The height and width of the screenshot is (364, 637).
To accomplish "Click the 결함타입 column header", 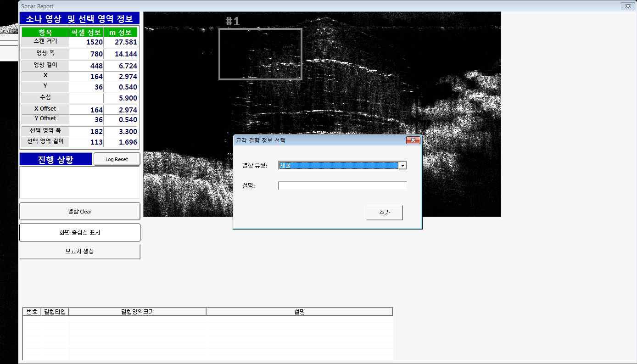I will point(55,312).
